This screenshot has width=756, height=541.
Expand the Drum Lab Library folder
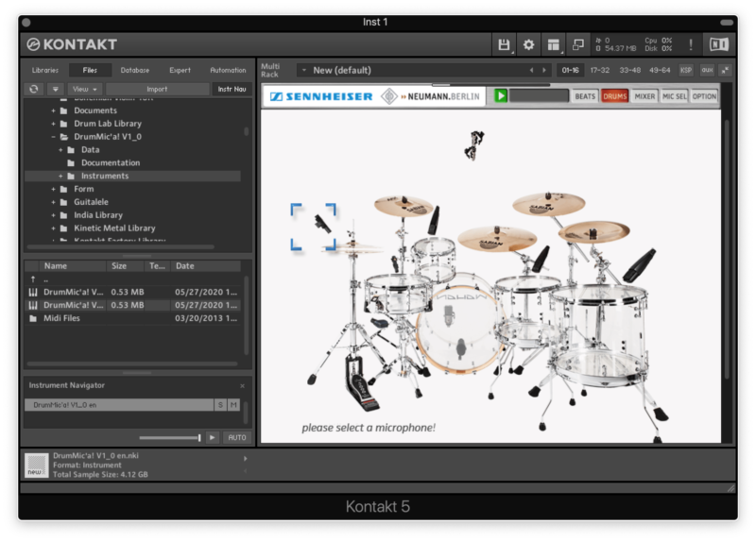tap(54, 124)
